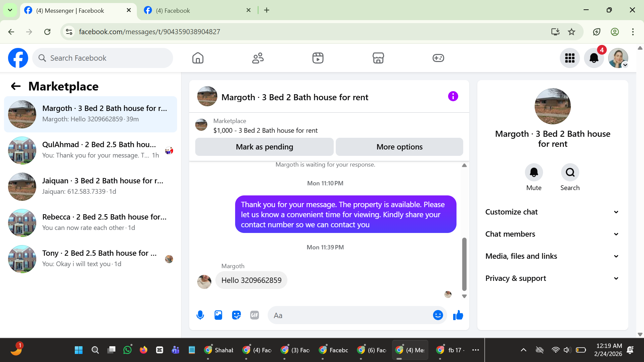The width and height of the screenshot is (644, 362).
Task: Open the emoji picker in message box
Action: (x=438, y=315)
